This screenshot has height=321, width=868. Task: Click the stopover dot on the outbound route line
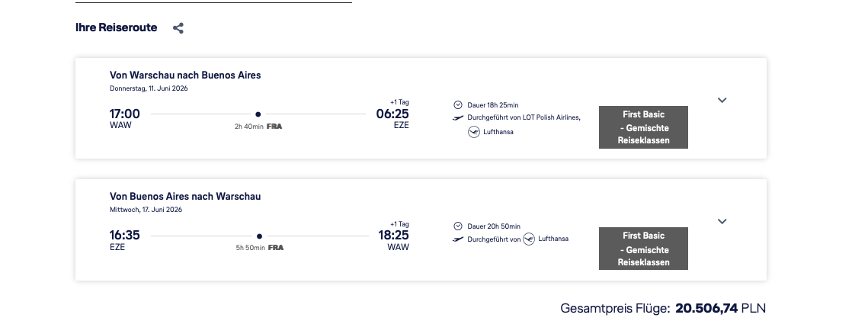[x=258, y=114]
